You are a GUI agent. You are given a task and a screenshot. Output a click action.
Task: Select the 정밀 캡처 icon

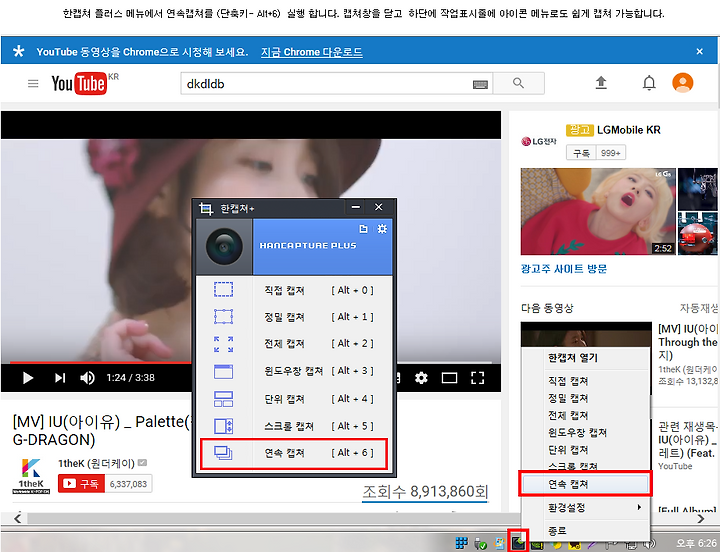(x=223, y=316)
